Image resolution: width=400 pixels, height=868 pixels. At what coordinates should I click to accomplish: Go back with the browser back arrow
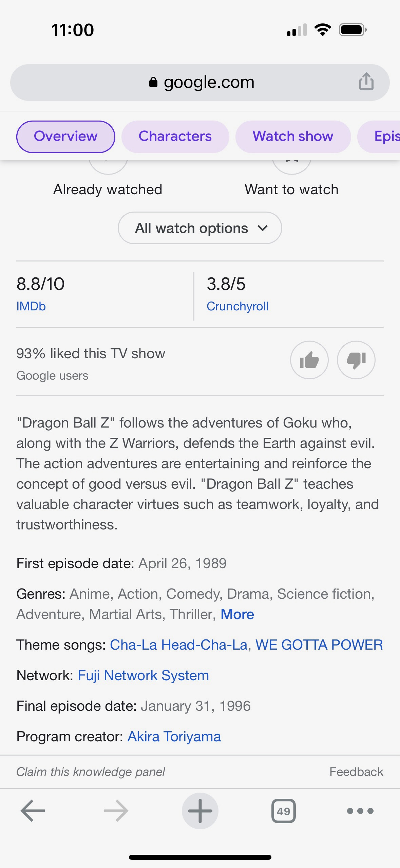click(x=33, y=811)
